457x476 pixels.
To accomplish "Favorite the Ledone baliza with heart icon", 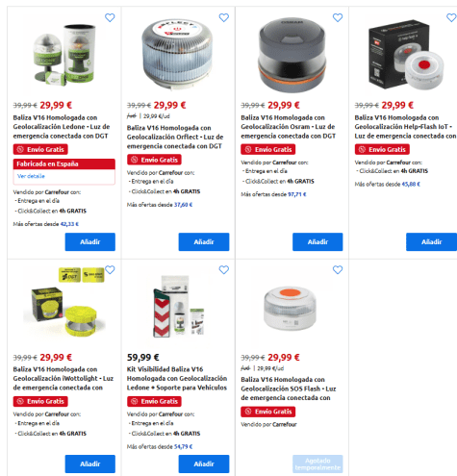I will pos(110,17).
